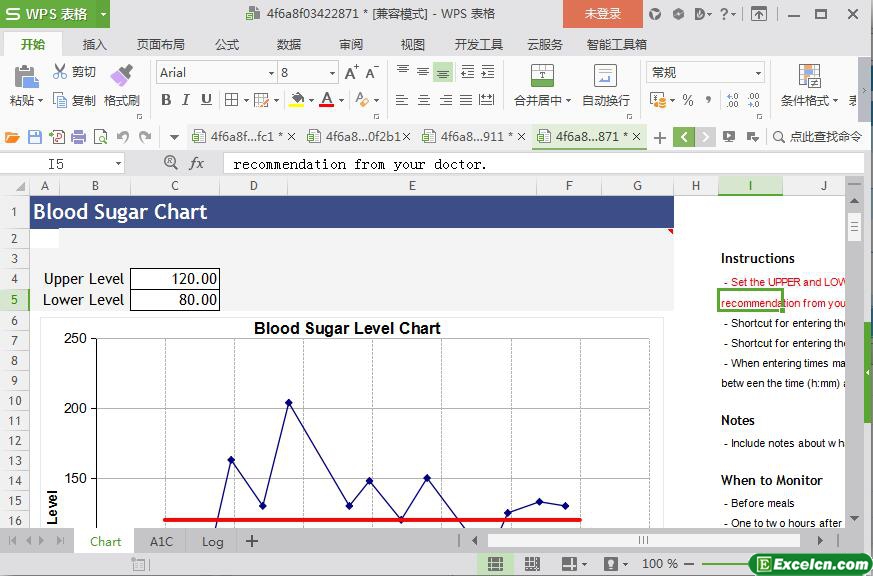Click the fill color bucket

tap(297, 100)
